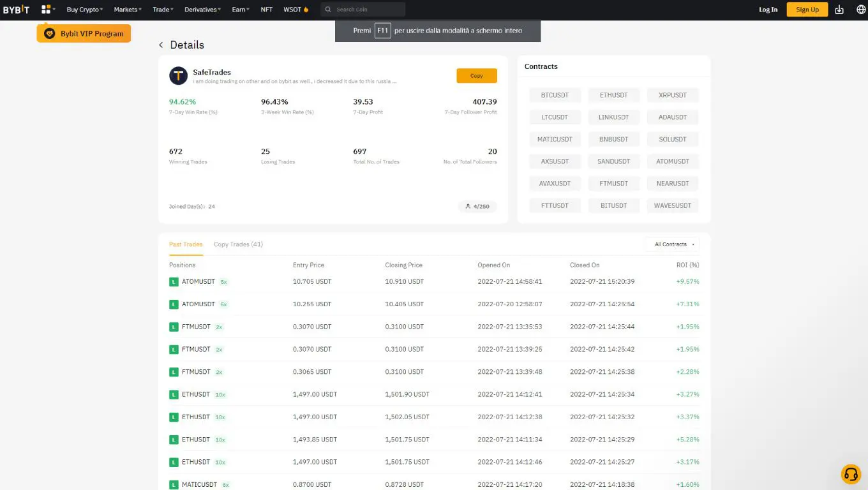
Task: Click the 2022-07-20 12:58:07 opened date
Action: coord(510,304)
